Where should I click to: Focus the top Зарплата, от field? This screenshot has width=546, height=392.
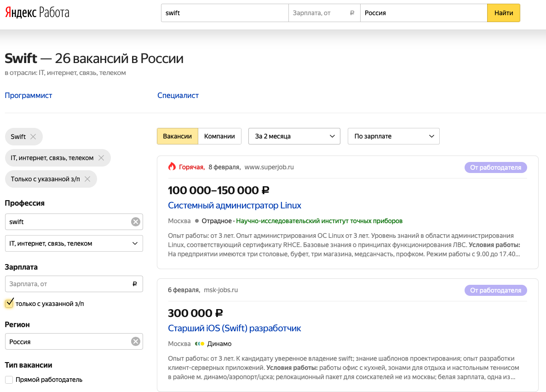pyautogui.click(x=324, y=13)
